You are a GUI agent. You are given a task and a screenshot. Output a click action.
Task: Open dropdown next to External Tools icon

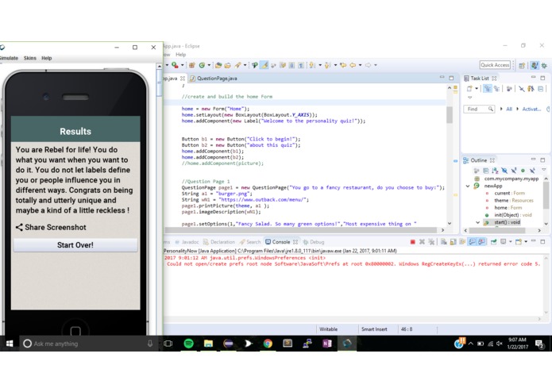tap(182, 65)
